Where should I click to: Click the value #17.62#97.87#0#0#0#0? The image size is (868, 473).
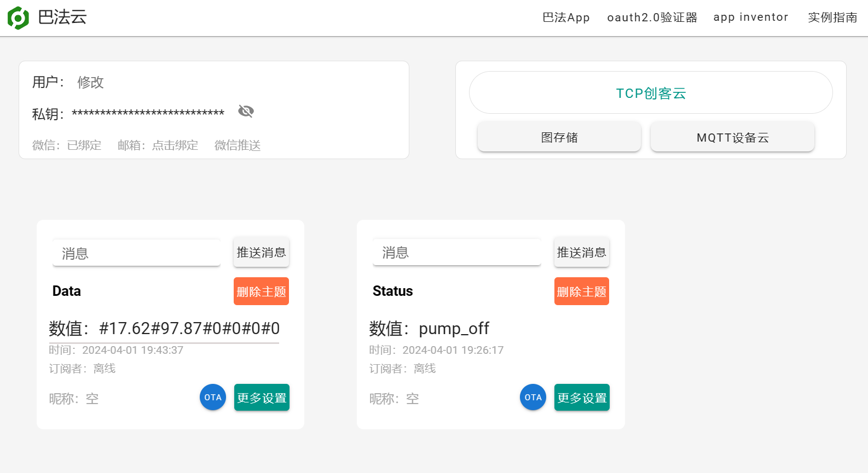click(x=189, y=328)
